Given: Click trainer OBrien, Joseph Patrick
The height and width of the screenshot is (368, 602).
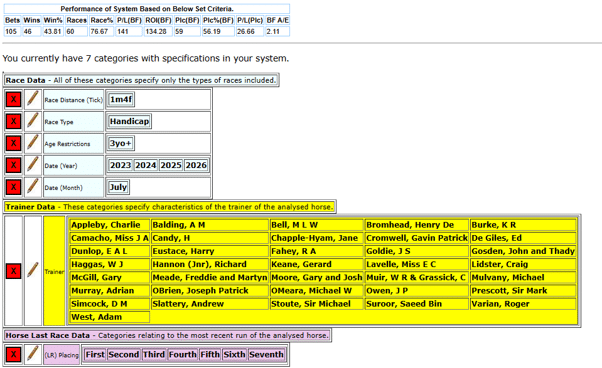Looking at the screenshot, I should tap(210, 291).
